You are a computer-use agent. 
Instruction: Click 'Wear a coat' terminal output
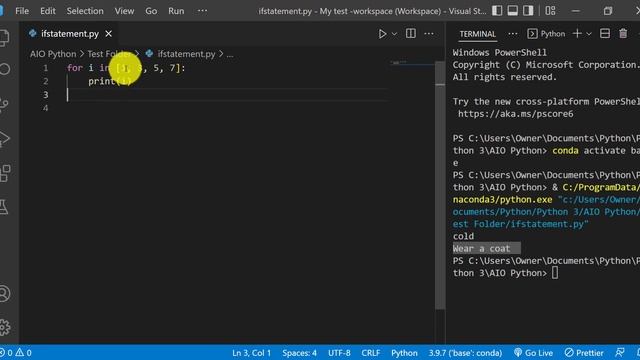[481, 248]
